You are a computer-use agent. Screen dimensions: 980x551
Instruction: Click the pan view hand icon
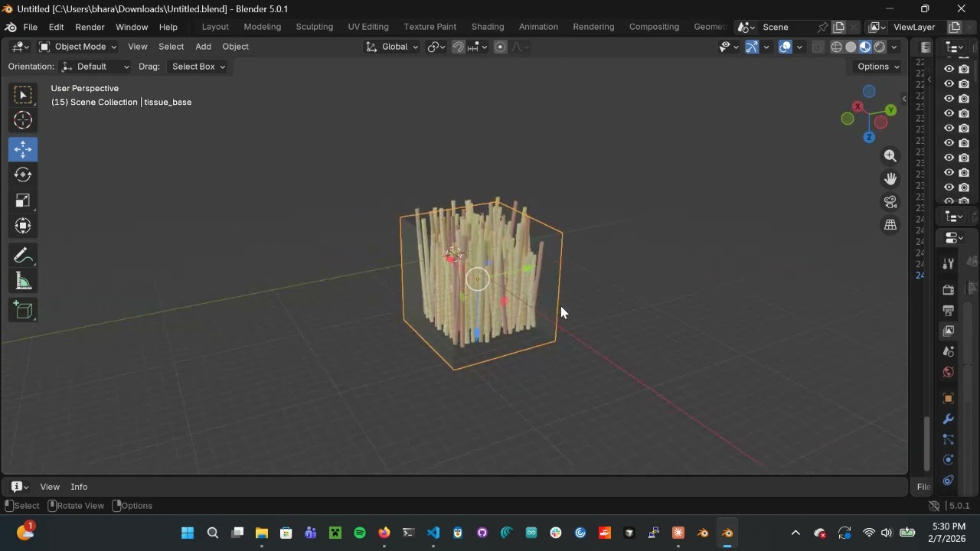pos(890,179)
